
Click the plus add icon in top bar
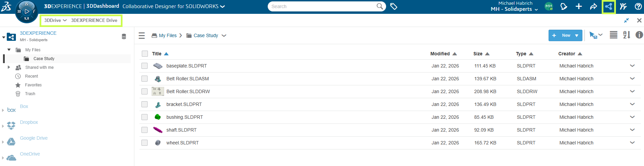coord(579,6)
